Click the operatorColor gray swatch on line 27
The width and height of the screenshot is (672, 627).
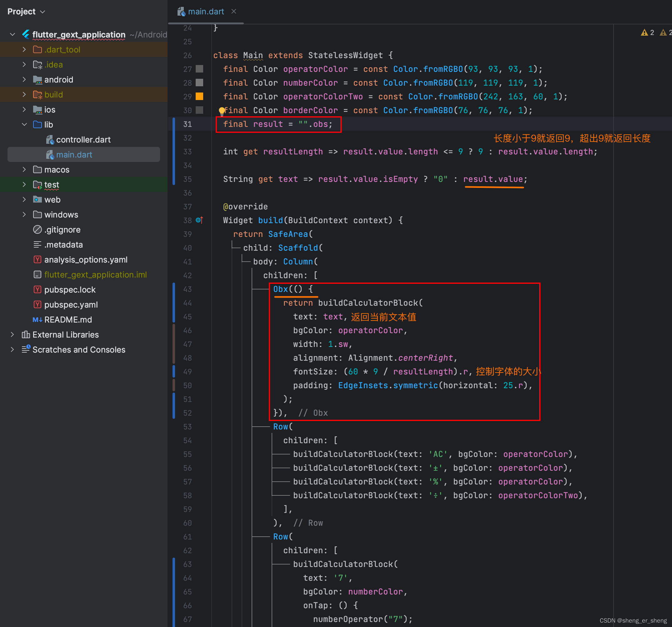pyautogui.click(x=200, y=69)
